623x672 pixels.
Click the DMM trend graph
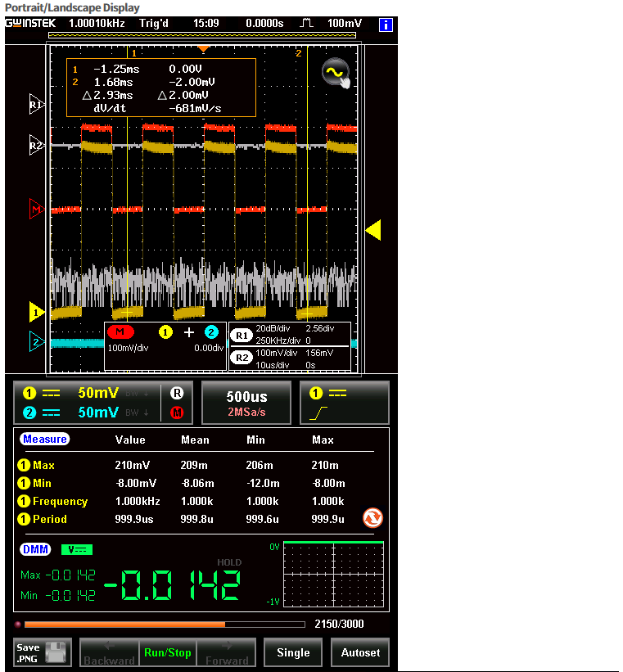click(333, 575)
